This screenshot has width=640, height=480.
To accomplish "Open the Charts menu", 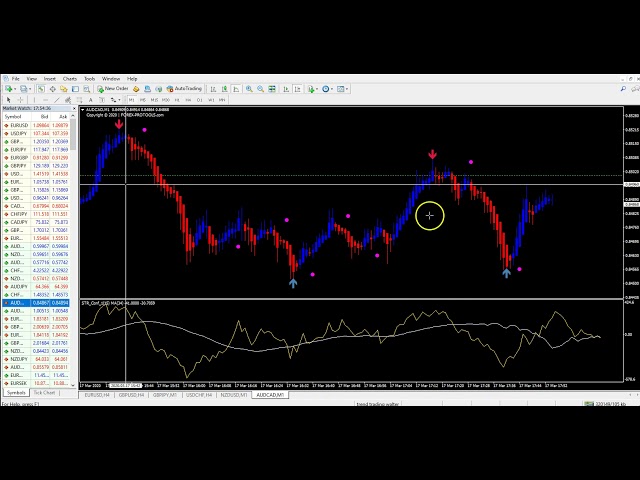I will (70, 78).
